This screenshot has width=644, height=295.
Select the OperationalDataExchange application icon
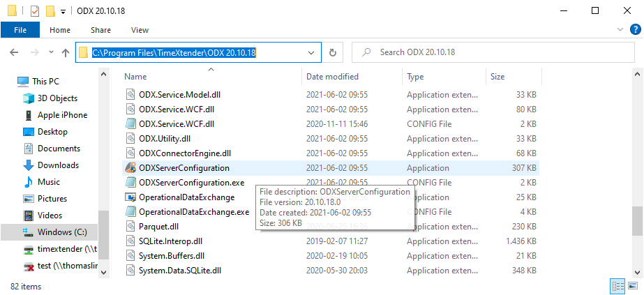click(130, 197)
